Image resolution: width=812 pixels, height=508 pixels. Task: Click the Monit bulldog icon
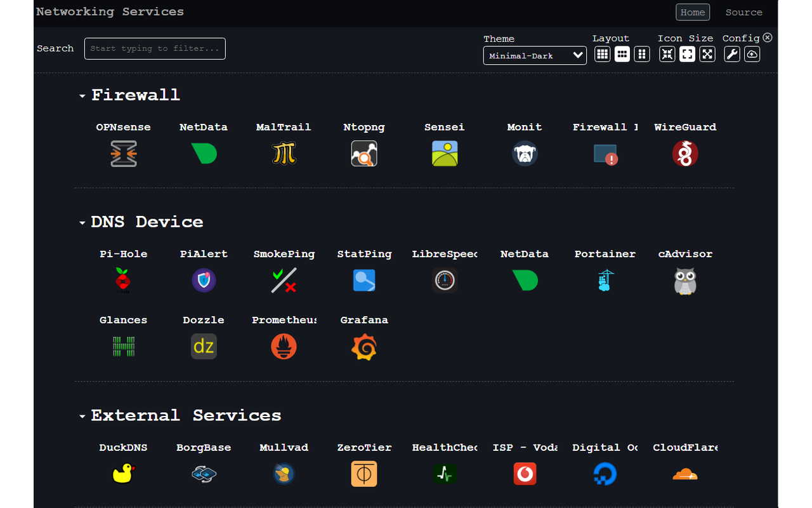coord(525,154)
